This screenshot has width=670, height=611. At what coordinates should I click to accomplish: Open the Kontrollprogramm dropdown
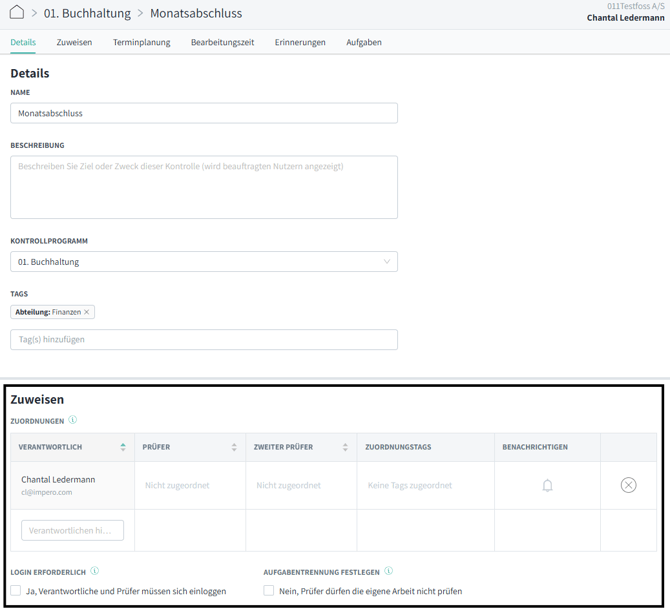coord(204,261)
